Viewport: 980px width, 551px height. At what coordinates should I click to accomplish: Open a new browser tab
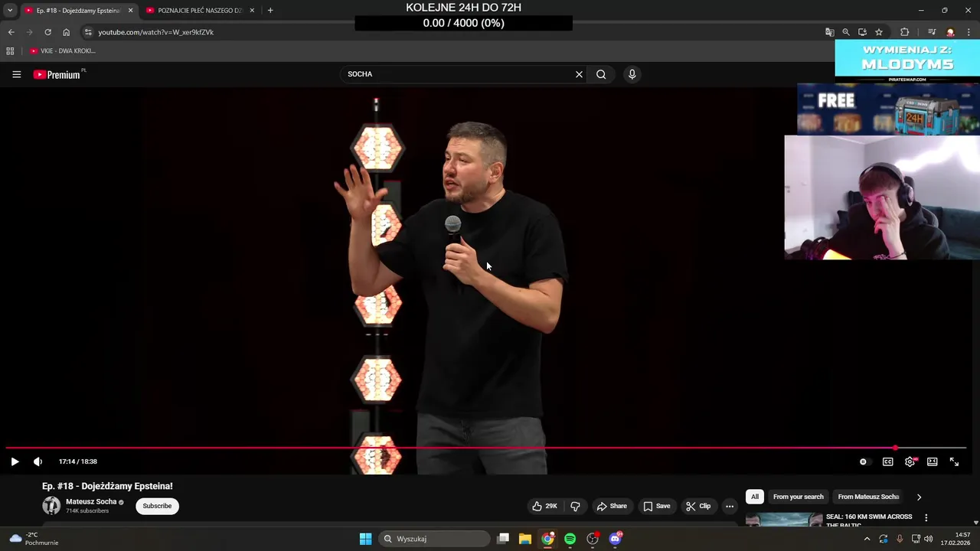coord(270,11)
